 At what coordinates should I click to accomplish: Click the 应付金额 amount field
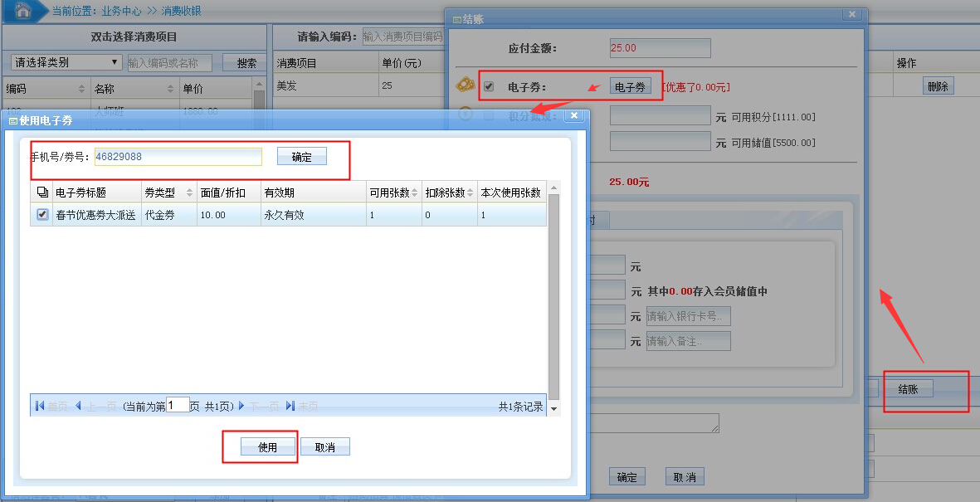660,47
